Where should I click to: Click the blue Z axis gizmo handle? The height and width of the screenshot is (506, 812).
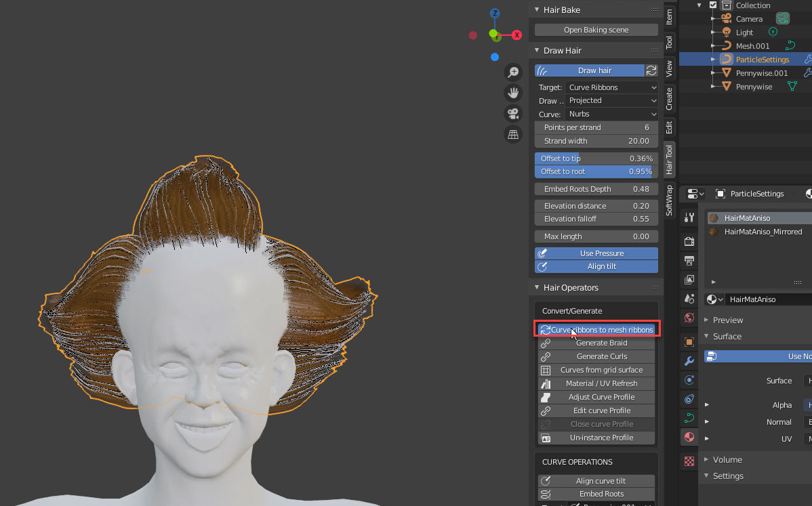click(x=495, y=14)
